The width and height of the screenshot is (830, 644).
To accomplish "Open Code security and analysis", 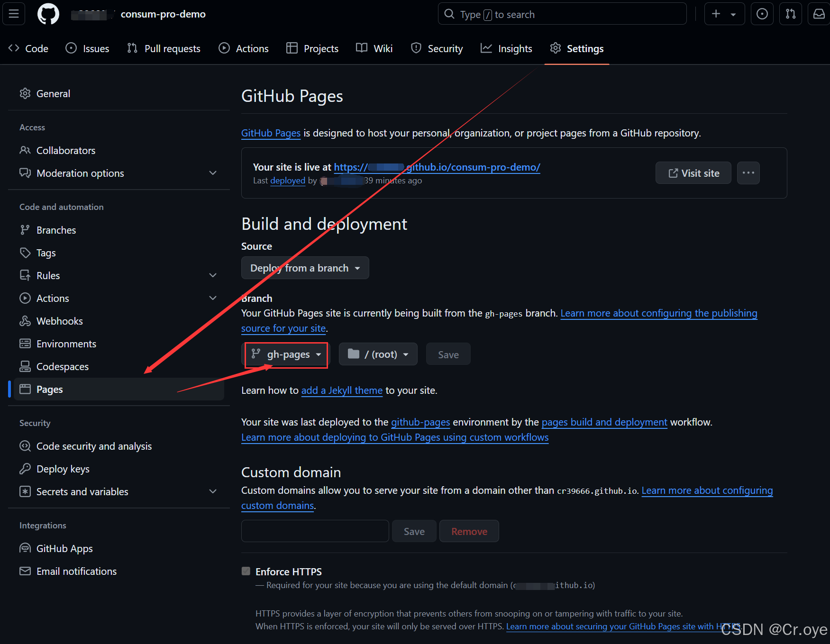I will click(x=119, y=446).
